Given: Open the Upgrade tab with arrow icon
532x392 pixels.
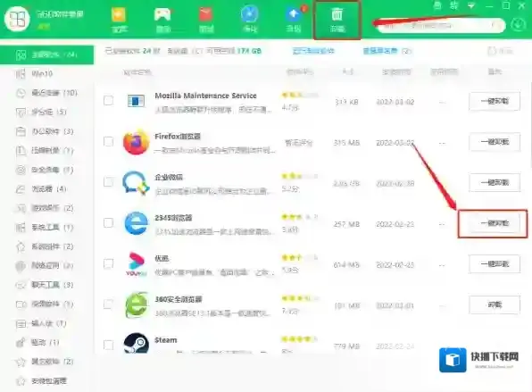Looking at the screenshot, I should [x=294, y=20].
